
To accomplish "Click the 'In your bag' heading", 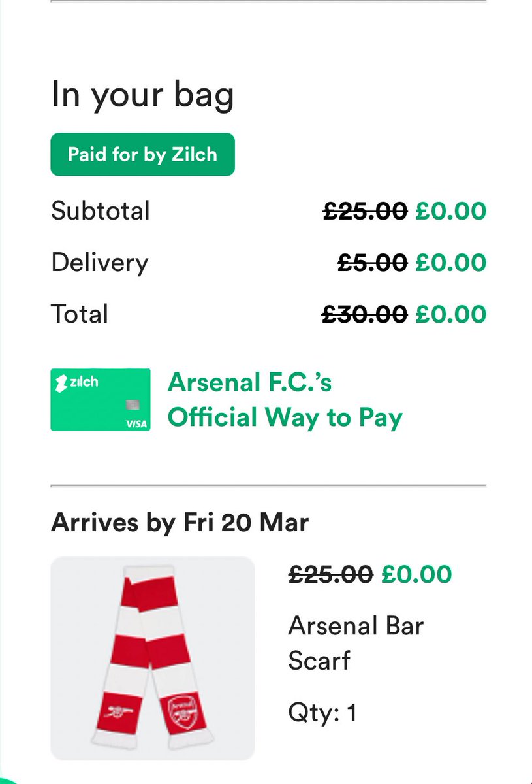I will [x=142, y=95].
